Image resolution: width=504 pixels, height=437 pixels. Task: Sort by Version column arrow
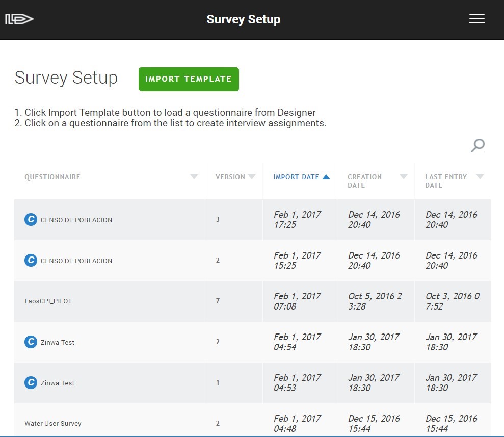click(252, 177)
